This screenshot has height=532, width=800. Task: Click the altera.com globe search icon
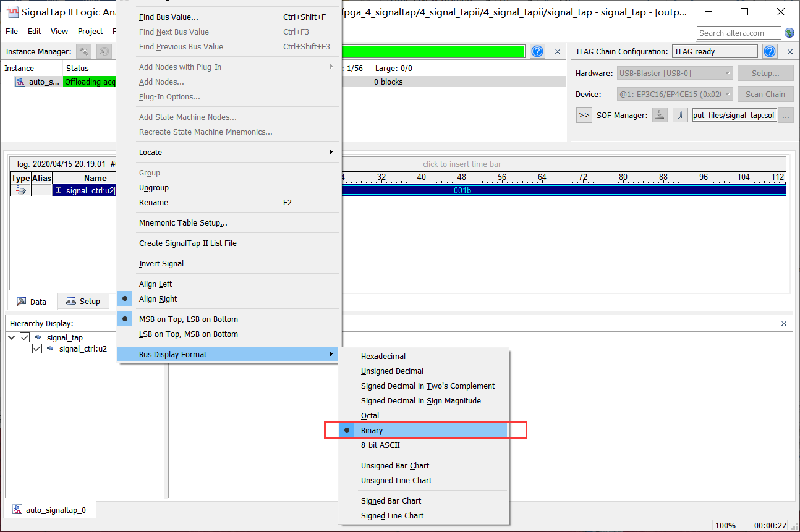789,33
